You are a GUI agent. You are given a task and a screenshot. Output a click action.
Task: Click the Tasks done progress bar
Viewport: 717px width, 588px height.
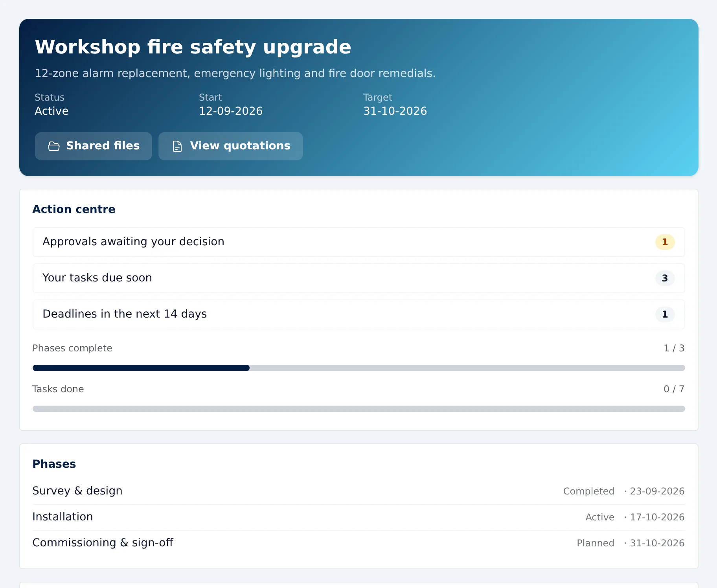(358, 409)
